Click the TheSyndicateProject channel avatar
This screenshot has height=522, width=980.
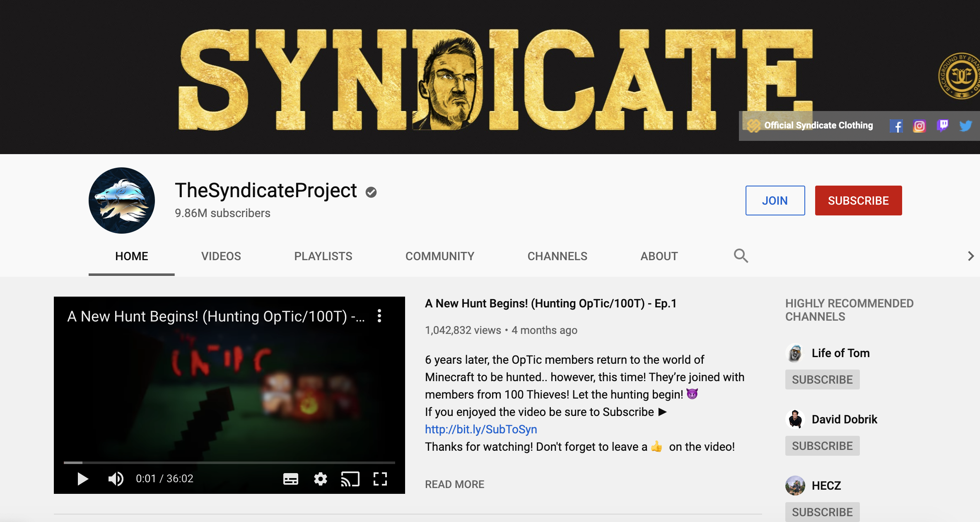(122, 201)
